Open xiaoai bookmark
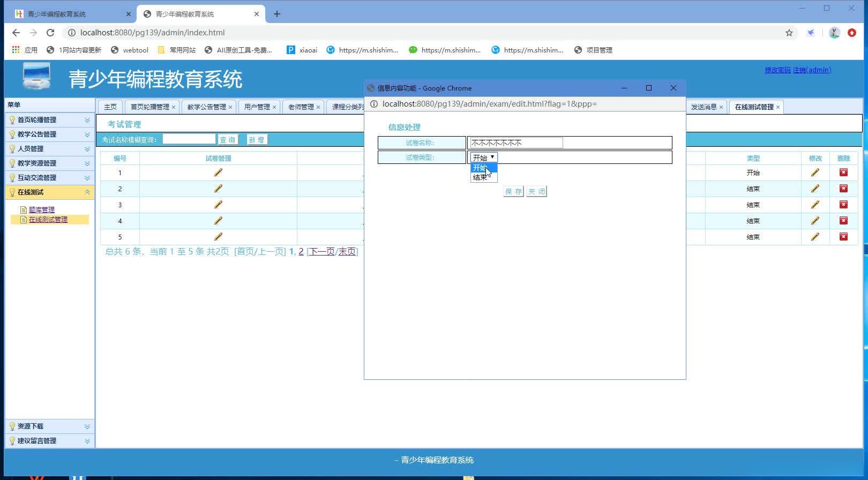Viewport: 868px width, 480px height. point(302,50)
